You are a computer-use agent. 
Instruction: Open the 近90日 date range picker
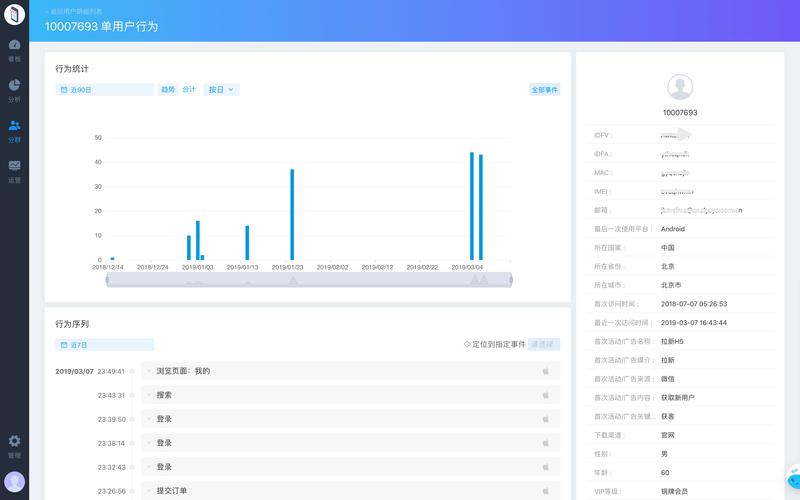[x=105, y=90]
